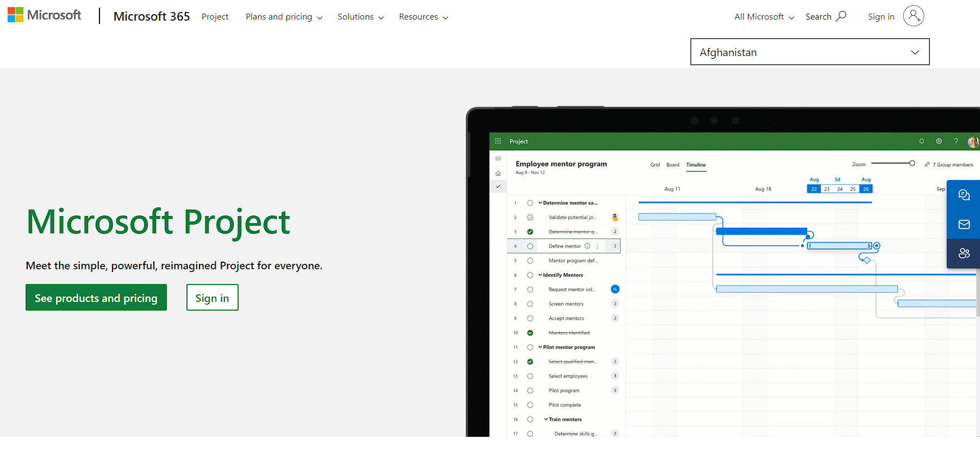The width and height of the screenshot is (980, 457).
Task: Mark Define mentor task complete
Action: (530, 246)
